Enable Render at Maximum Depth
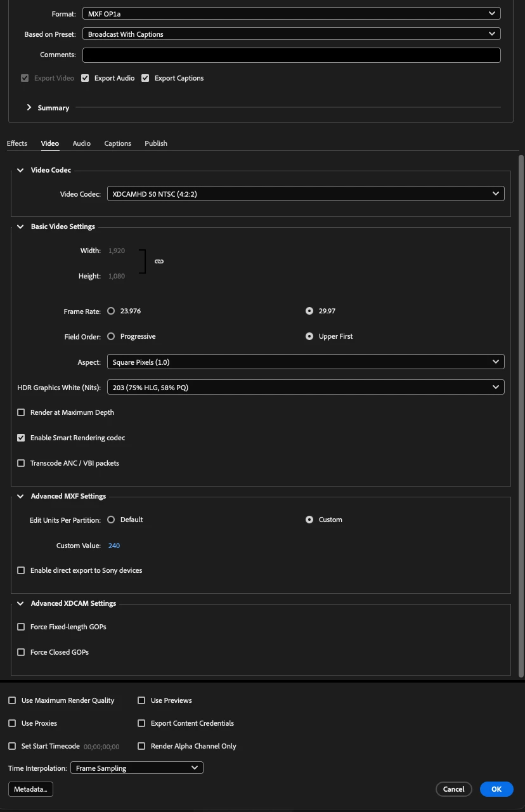The width and height of the screenshot is (525, 812). pos(21,412)
